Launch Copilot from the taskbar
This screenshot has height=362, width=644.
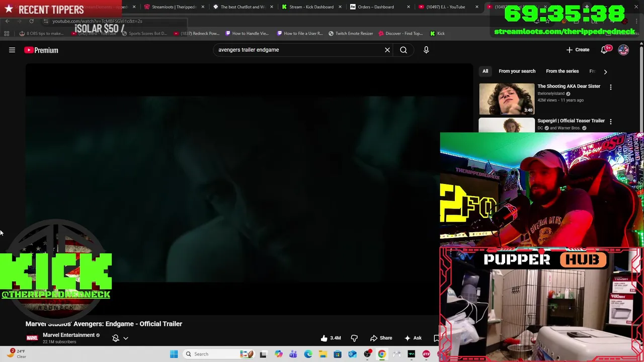[278, 354]
